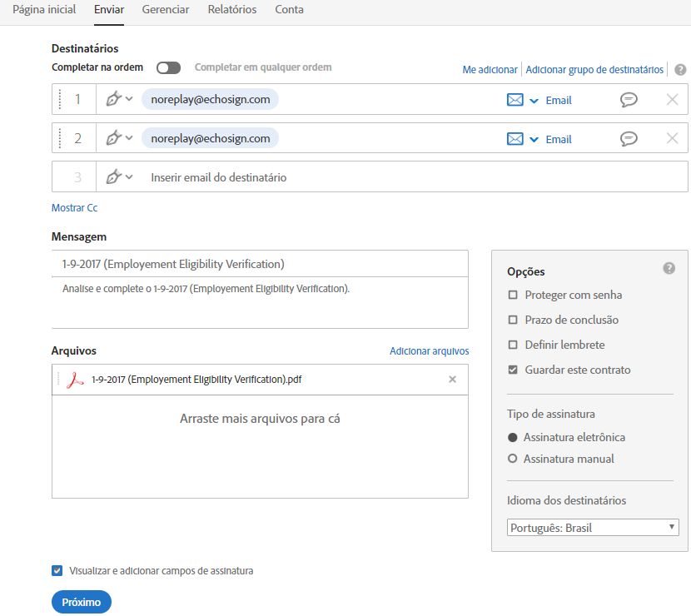691x616 pixels.
Task: Open the Idioma dos destinatários dropdown
Action: click(593, 528)
